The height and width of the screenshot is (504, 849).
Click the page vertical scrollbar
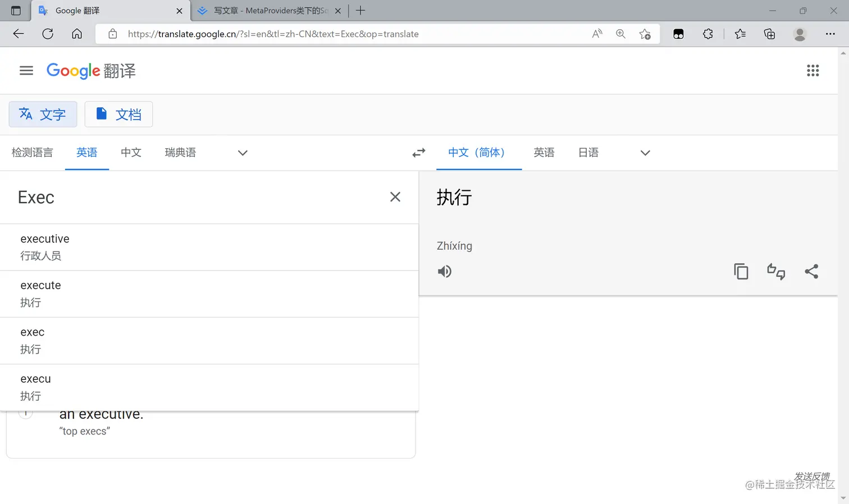pyautogui.click(x=843, y=276)
